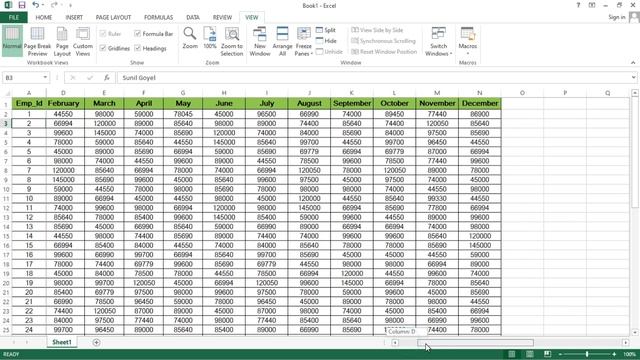Image resolution: width=640 pixels, height=360 pixels.
Task: Click the horizontal scrollbar thumb
Action: click(x=475, y=343)
